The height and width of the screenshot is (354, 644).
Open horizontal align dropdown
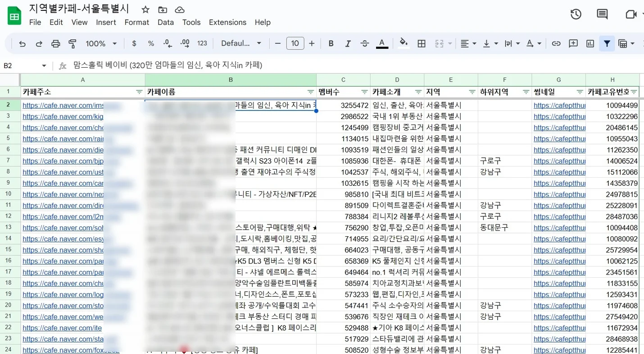(x=469, y=44)
